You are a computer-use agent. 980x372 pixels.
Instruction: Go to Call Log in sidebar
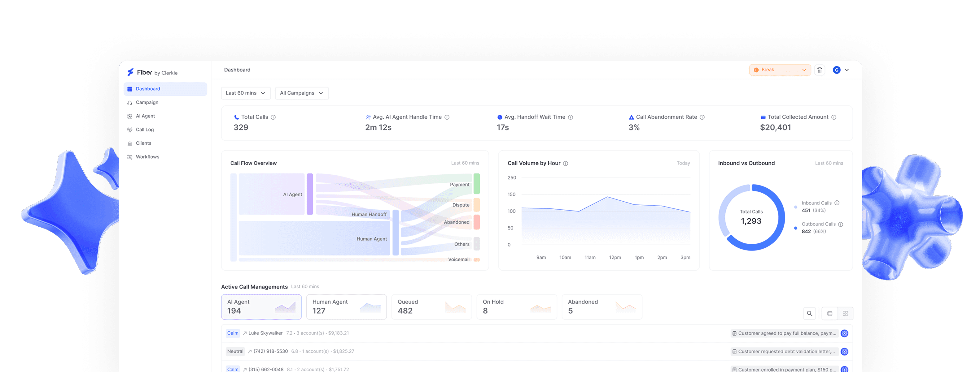pyautogui.click(x=145, y=130)
